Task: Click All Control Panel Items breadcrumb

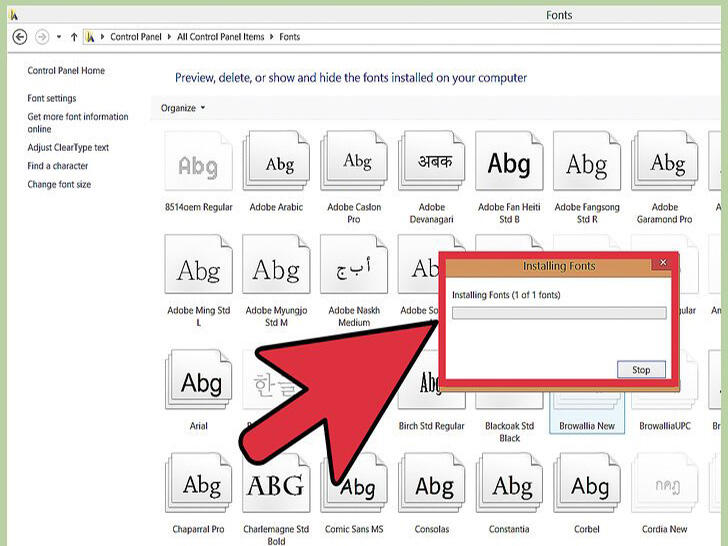Action: (x=221, y=37)
